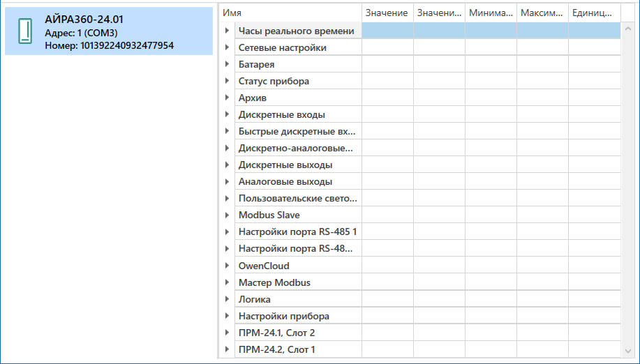
Task: Expand the Батарея parameter group
Action: [228, 64]
